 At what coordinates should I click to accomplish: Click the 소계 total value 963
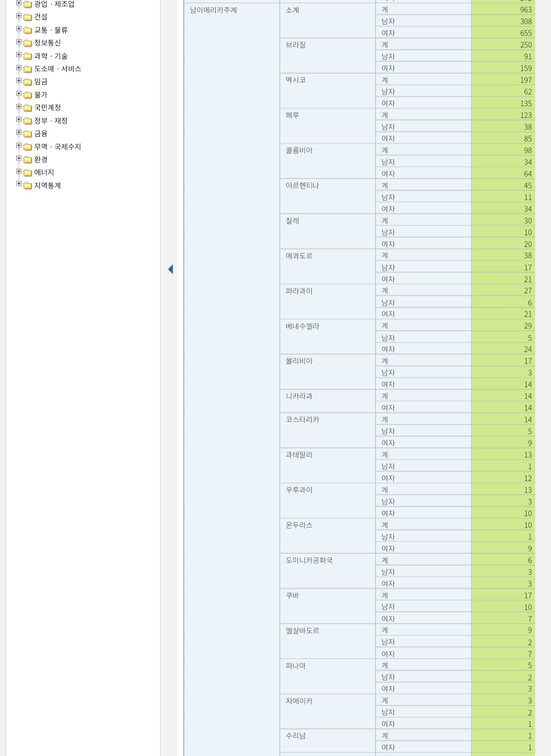525,10
